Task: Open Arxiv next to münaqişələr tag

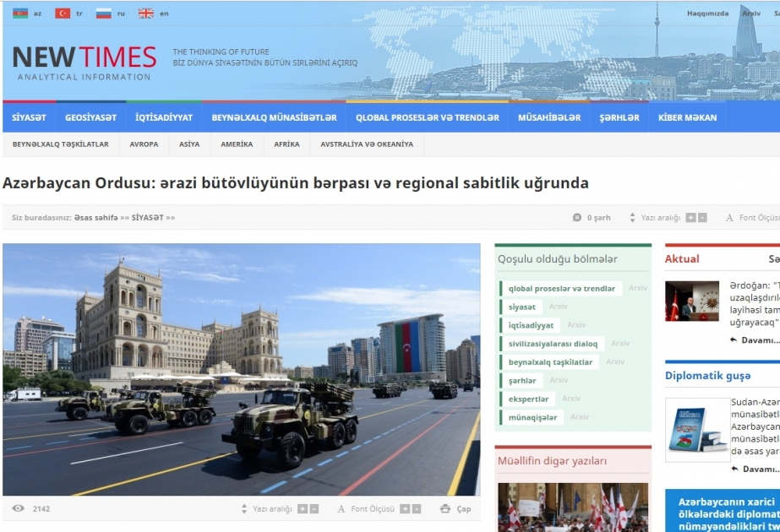Action: (580, 416)
